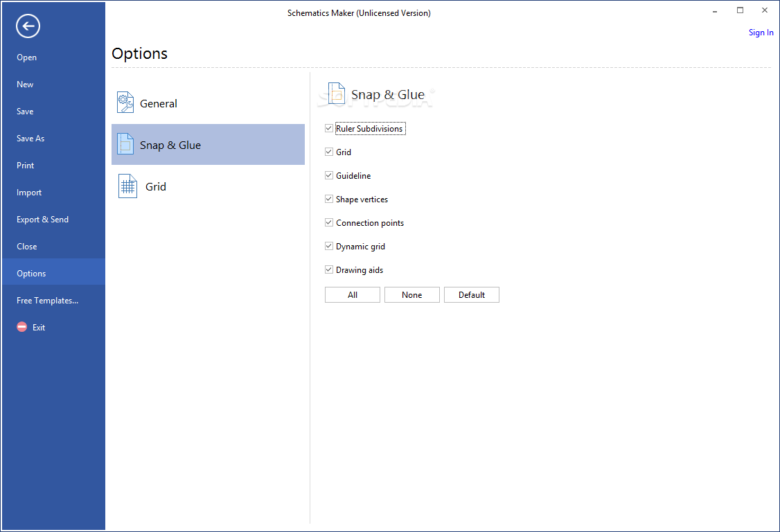Open the Print page
The width and height of the screenshot is (780, 532).
pyautogui.click(x=26, y=166)
